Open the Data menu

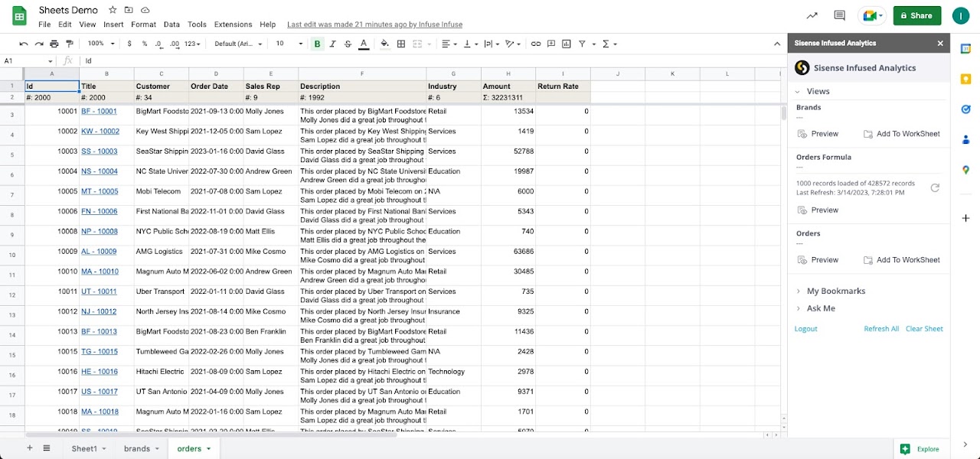(x=171, y=24)
